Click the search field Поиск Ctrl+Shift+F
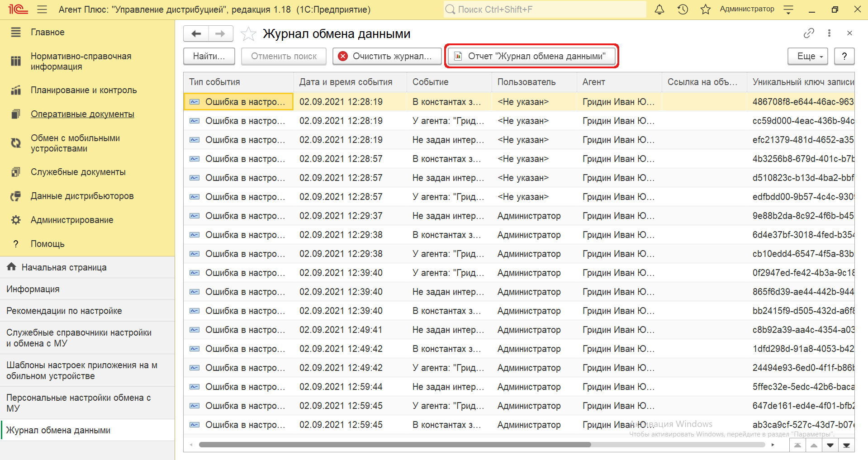 coord(545,9)
